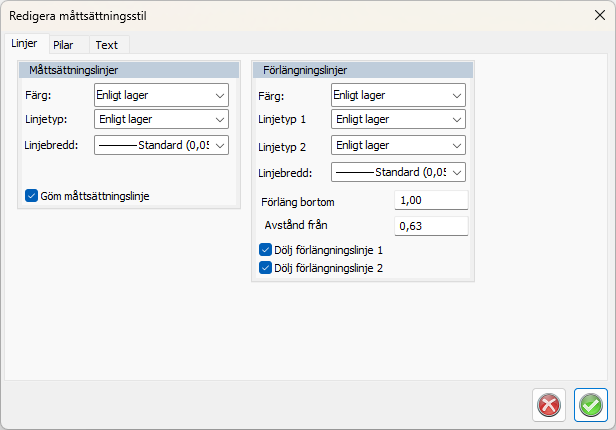The width and height of the screenshot is (616, 430).
Task: Toggle Dölj förlängningslinje 2 checkbox
Action: [266, 268]
